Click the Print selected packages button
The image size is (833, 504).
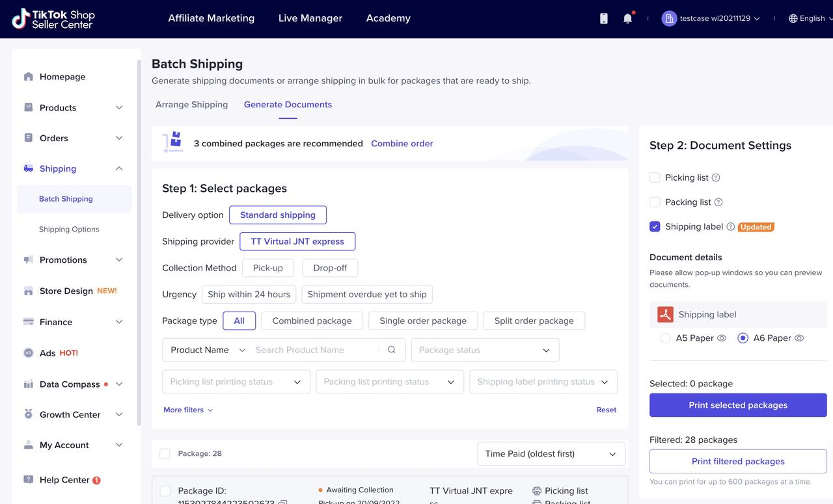pyautogui.click(x=738, y=405)
